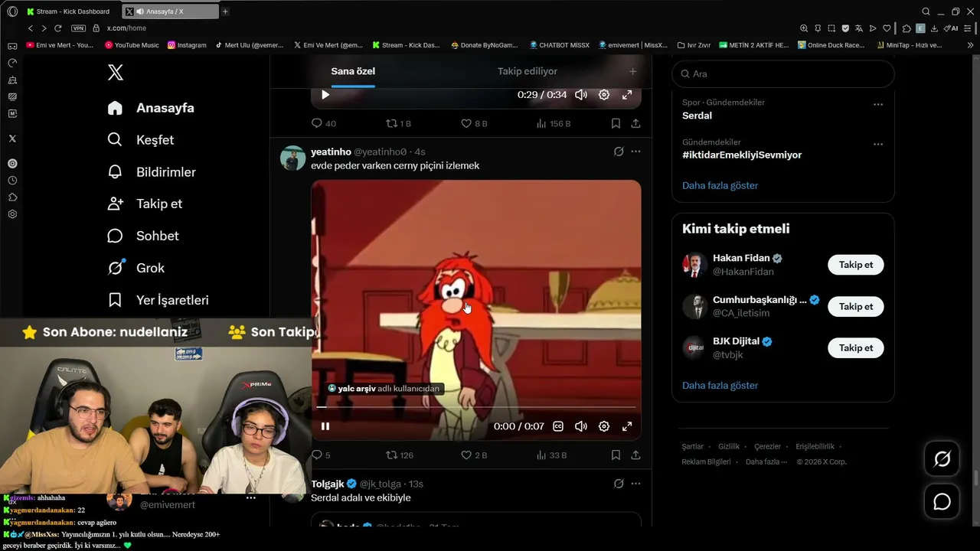
Task: Switch to the Takip ediyor tab
Action: tap(528, 71)
